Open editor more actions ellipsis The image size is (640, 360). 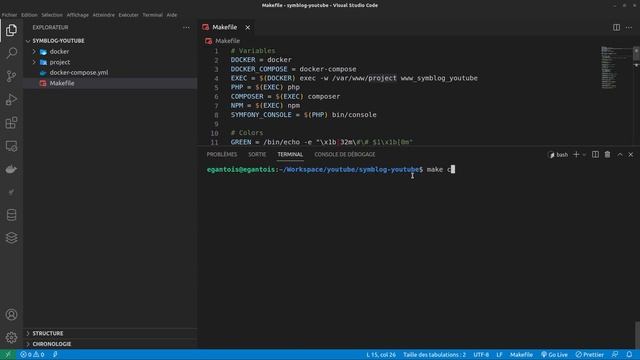coord(629,27)
